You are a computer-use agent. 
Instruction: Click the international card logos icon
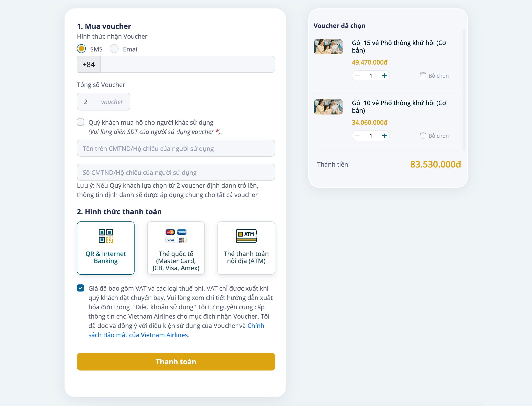[x=176, y=236]
